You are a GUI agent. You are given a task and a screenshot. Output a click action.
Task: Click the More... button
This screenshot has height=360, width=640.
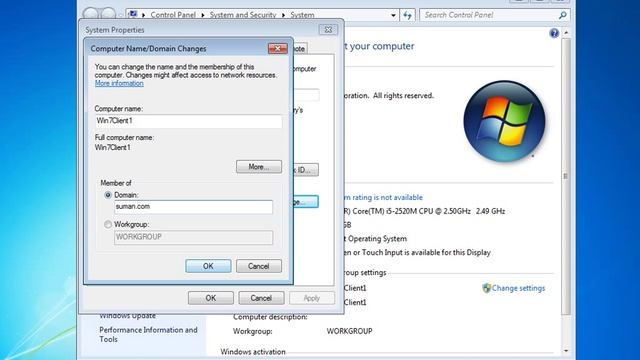click(x=259, y=167)
